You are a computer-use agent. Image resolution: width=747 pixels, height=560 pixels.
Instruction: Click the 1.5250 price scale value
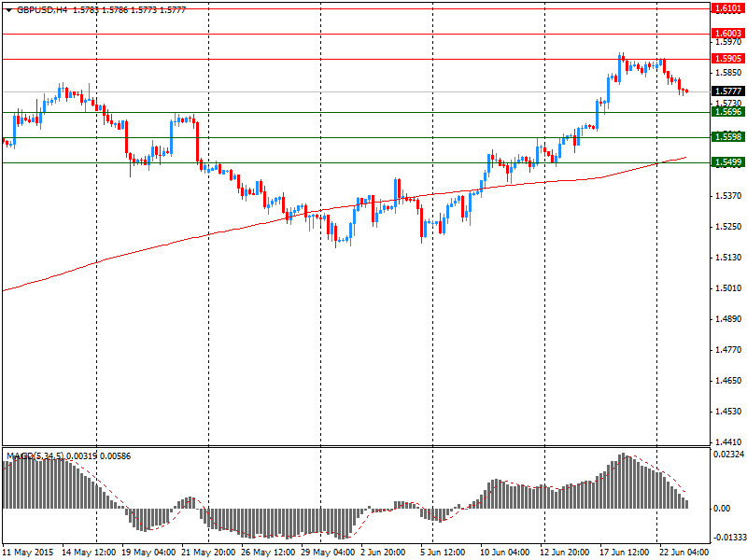(x=728, y=227)
